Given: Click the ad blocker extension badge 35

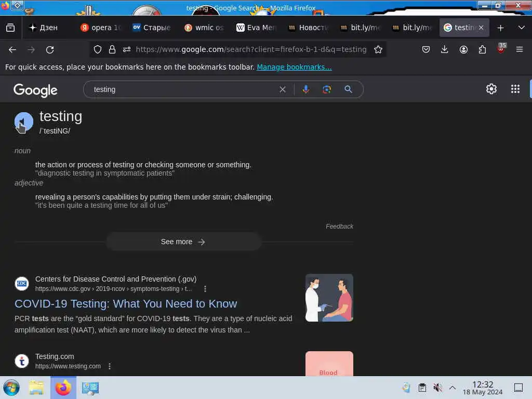Looking at the screenshot, I should 501,48.
